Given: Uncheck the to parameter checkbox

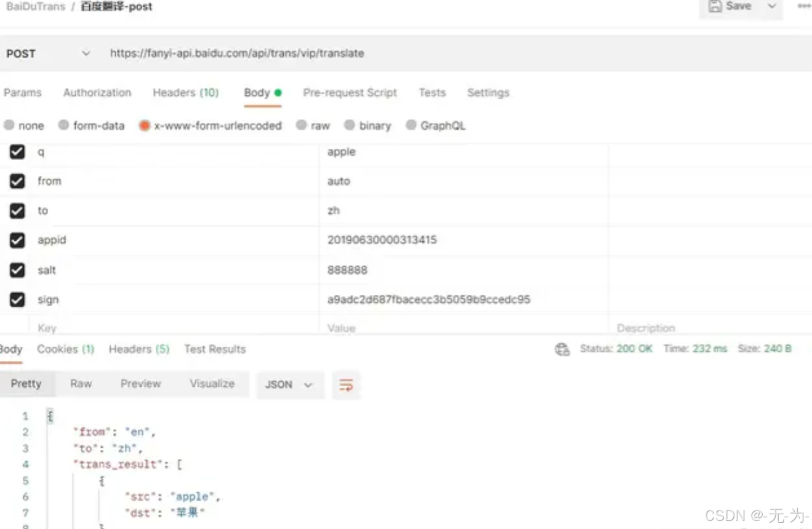Looking at the screenshot, I should pyautogui.click(x=17, y=211).
